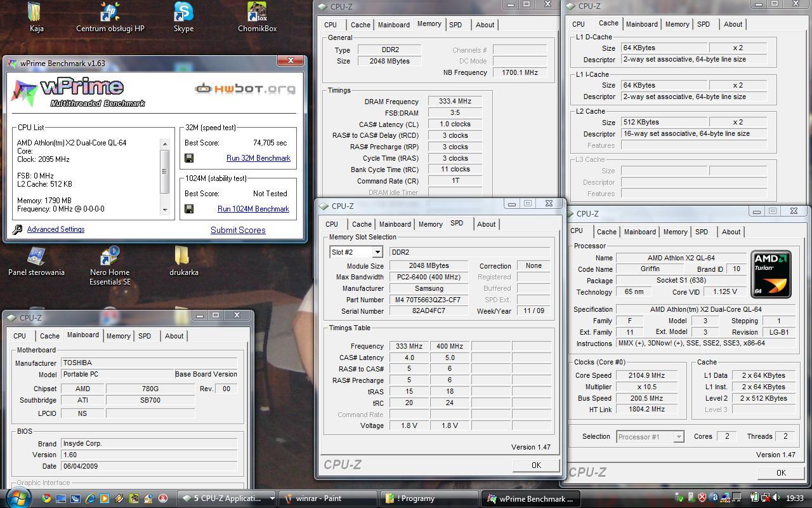Viewport: 812px width, 508px height.
Task: Click the NB Frequency value 1700.1 MHz
Action: click(520, 72)
